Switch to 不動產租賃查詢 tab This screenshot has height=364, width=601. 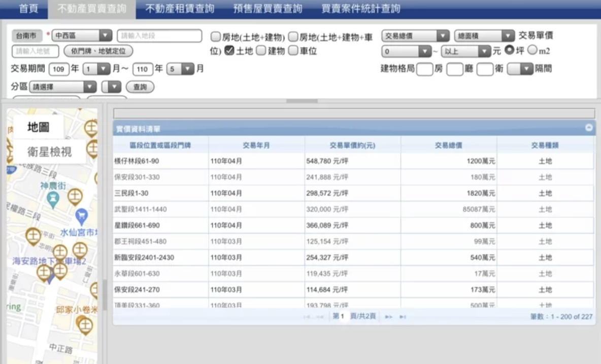click(x=180, y=9)
